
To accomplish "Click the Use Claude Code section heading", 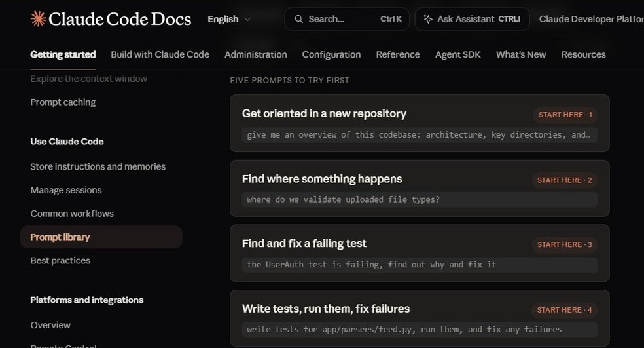I will pos(67,141).
